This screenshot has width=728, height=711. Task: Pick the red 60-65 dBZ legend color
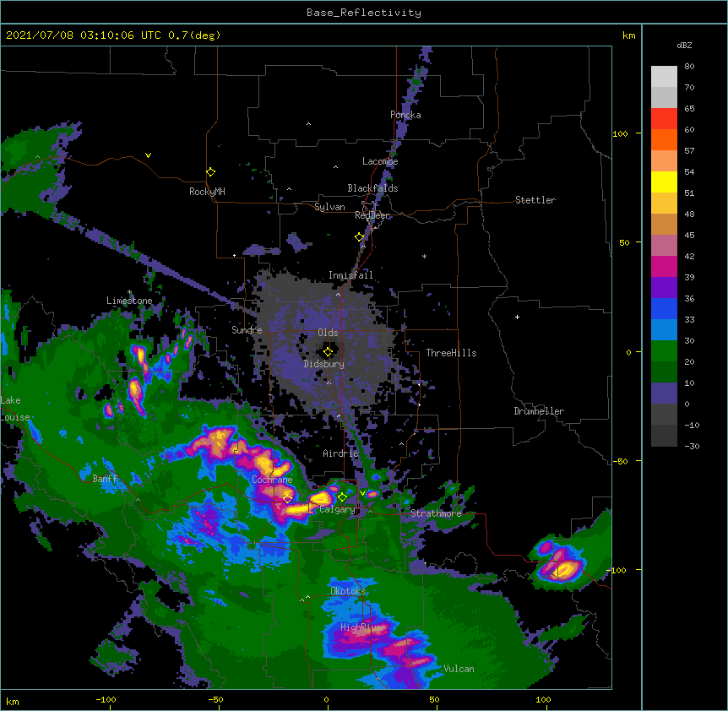[664, 119]
